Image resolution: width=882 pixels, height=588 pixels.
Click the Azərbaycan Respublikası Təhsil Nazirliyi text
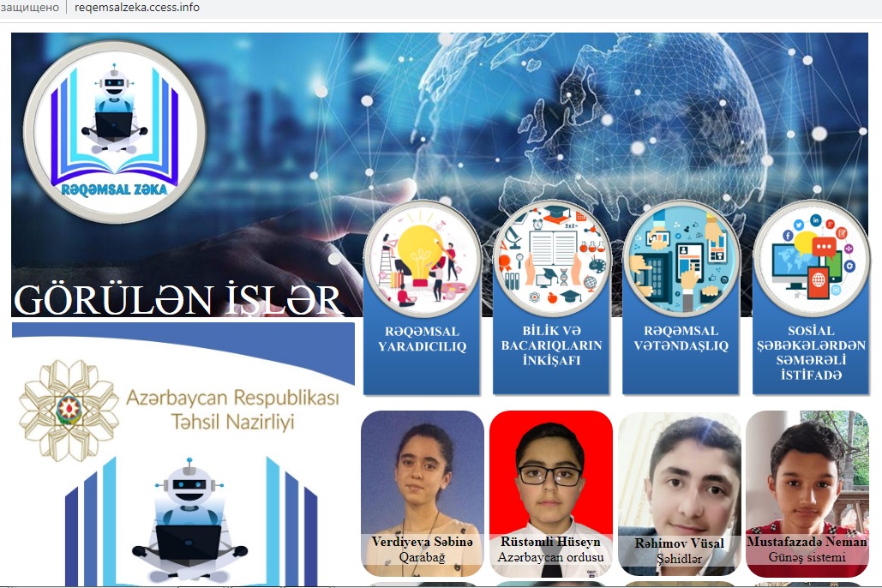pyautogui.click(x=232, y=410)
